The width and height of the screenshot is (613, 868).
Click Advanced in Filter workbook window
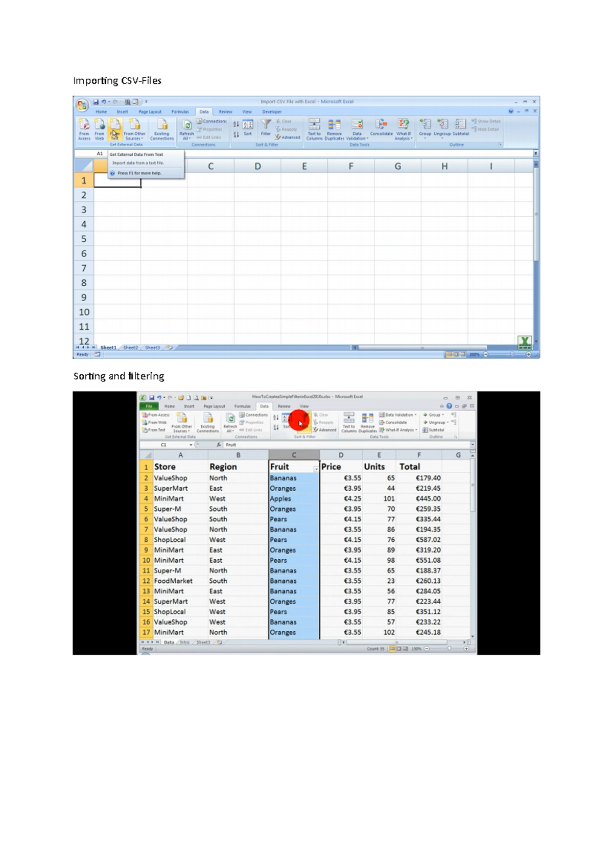(325, 430)
